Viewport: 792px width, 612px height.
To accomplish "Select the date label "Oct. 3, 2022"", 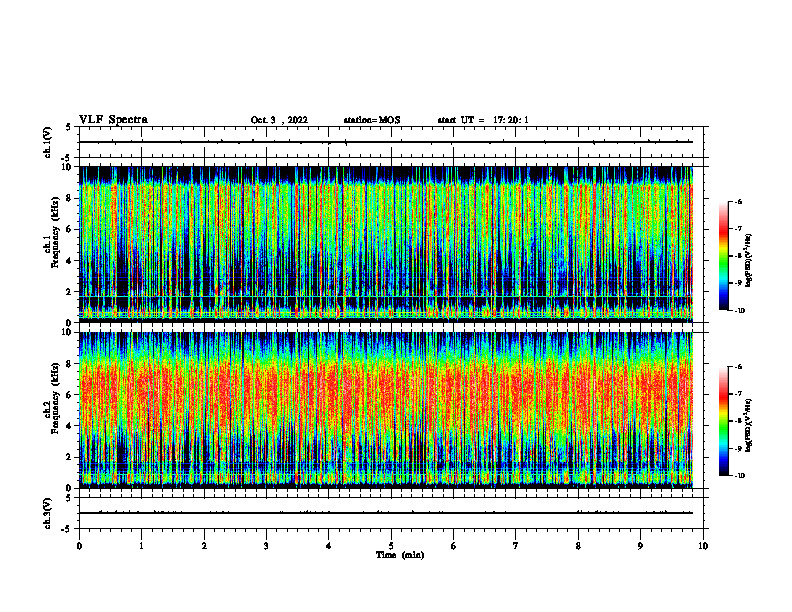I will [279, 120].
